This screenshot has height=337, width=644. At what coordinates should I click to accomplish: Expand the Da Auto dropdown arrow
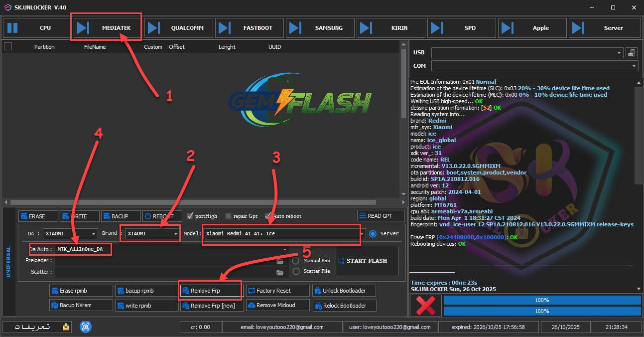click(284, 249)
